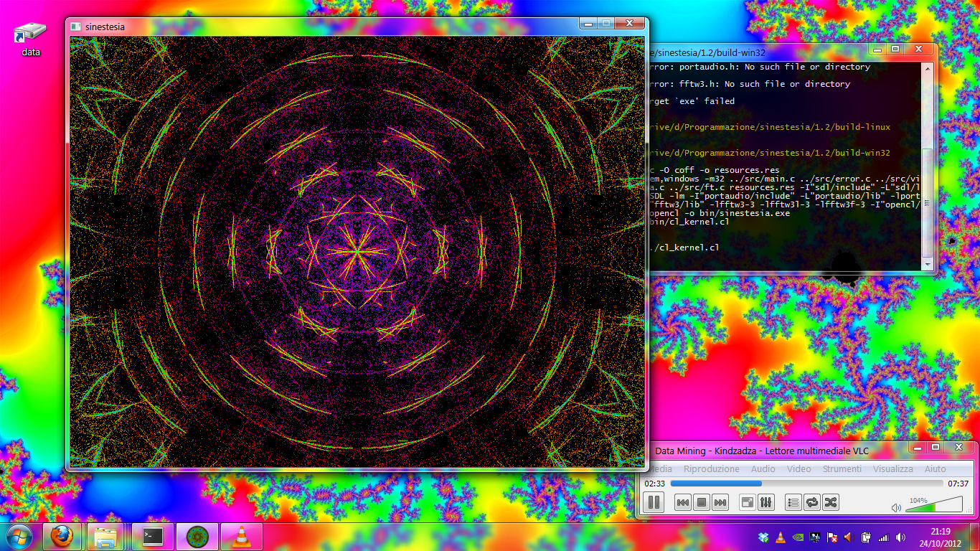Open the VLC Visualizza menu
This screenshot has width=980, height=551.
[893, 468]
